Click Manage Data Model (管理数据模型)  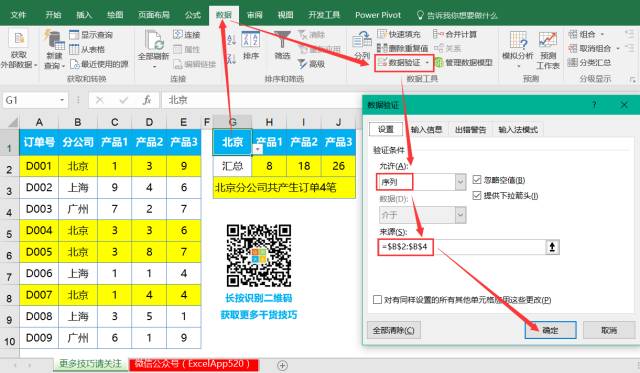[464, 63]
